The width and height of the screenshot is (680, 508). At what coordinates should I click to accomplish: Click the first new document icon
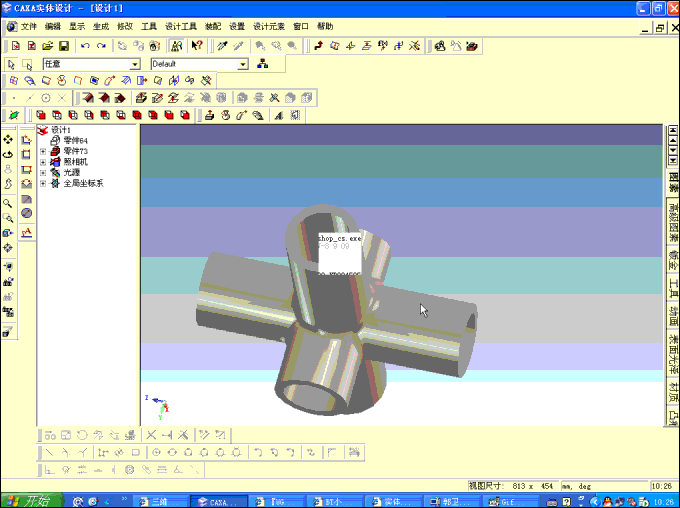tap(16, 46)
